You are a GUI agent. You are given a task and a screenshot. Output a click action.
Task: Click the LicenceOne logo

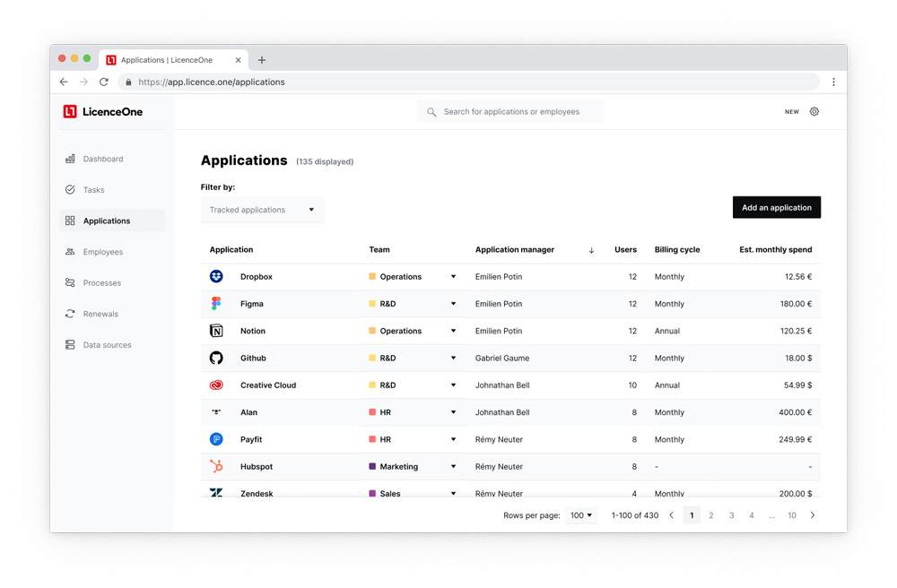pos(103,111)
